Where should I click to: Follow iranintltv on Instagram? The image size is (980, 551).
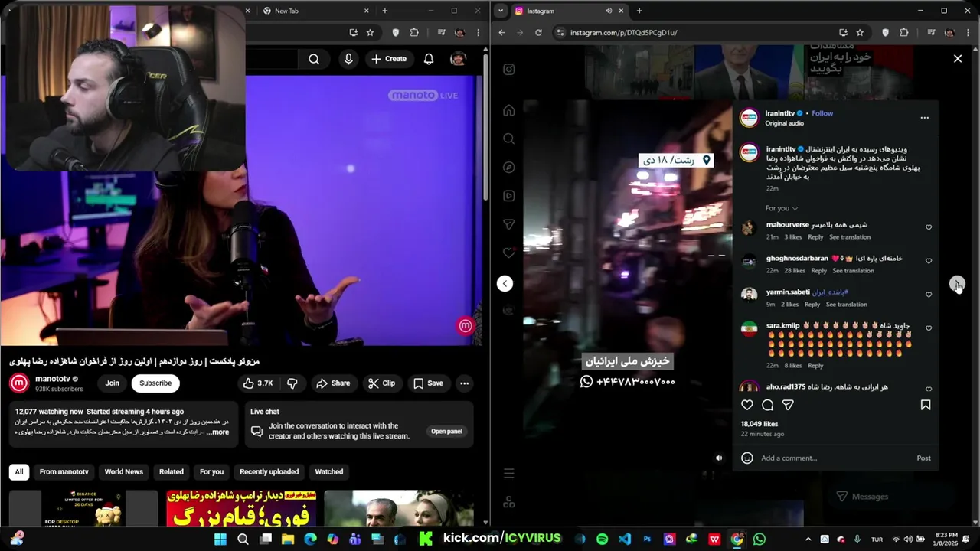click(x=822, y=113)
